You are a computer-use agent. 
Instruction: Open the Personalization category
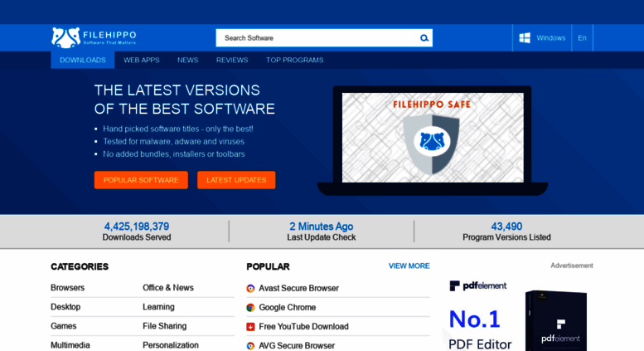tap(171, 345)
